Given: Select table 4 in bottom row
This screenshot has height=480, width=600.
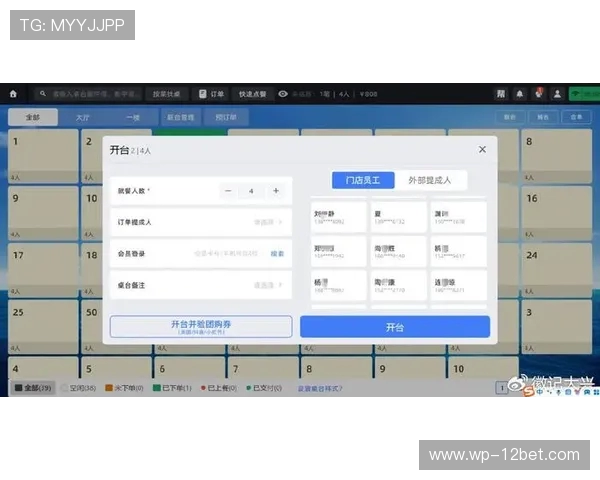Looking at the screenshot, I should 43,368.
